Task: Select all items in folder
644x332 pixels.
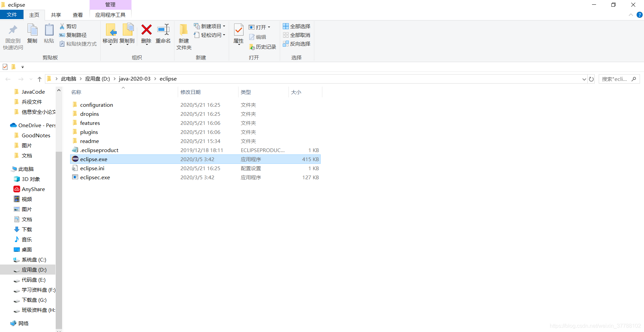Action: [297, 26]
